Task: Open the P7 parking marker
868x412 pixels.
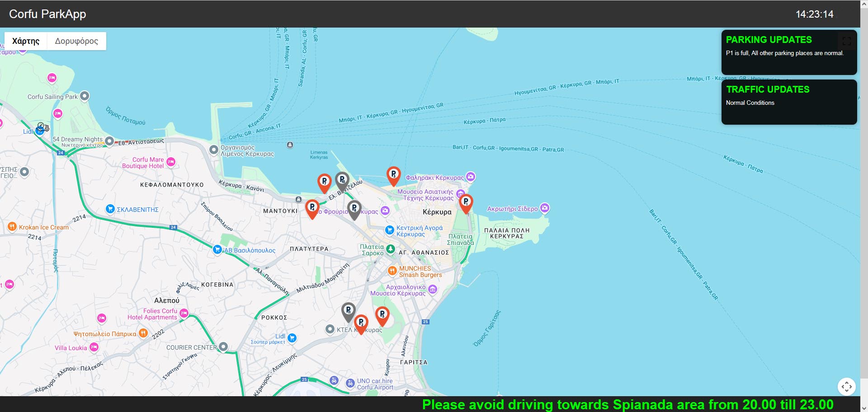Action: tap(324, 182)
